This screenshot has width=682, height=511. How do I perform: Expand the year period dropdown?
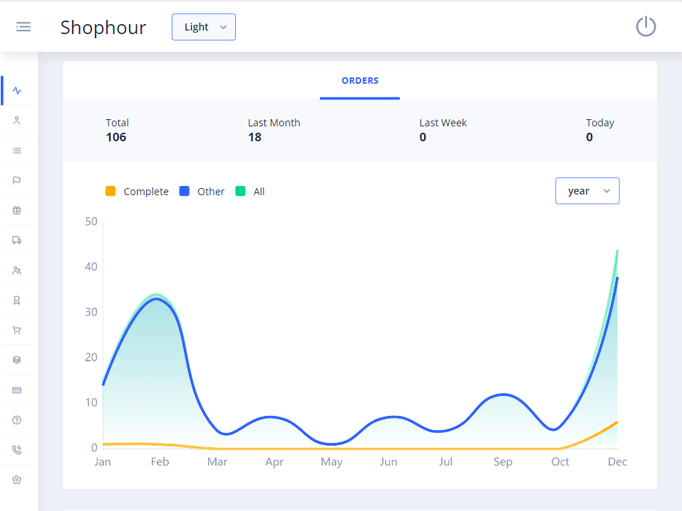click(587, 191)
